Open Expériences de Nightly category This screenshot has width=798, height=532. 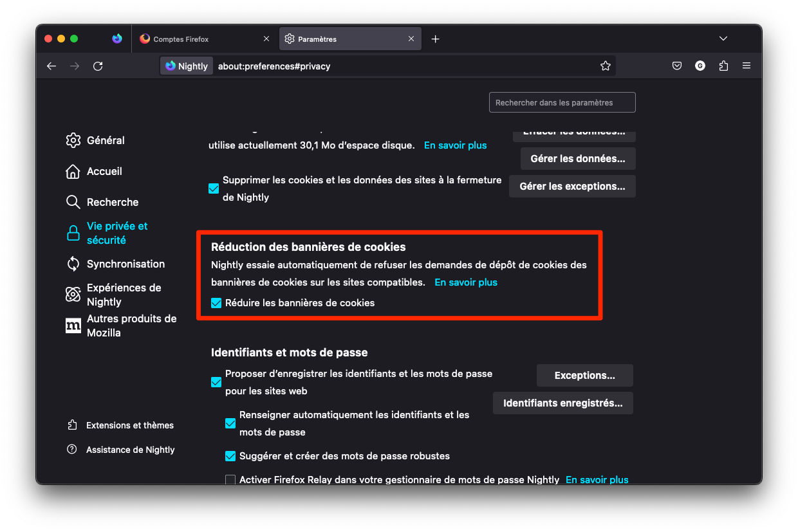114,295
